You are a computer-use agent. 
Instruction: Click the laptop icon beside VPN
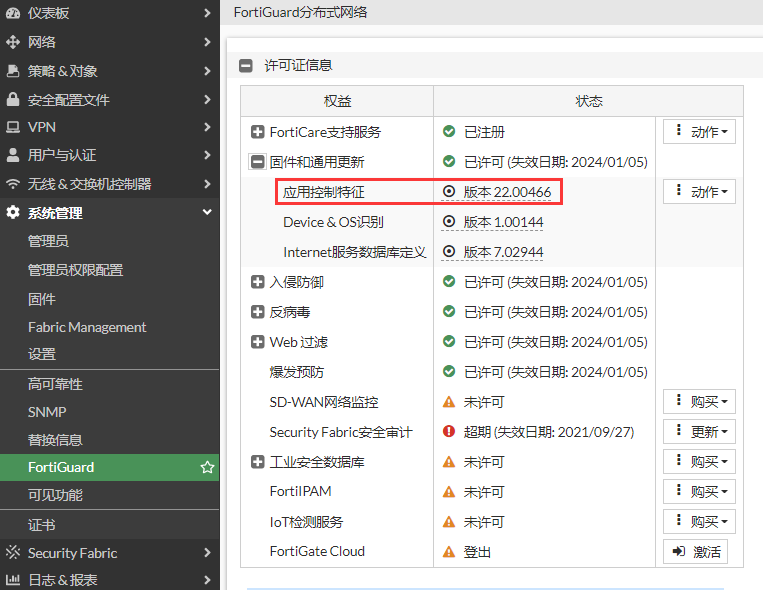(13, 128)
